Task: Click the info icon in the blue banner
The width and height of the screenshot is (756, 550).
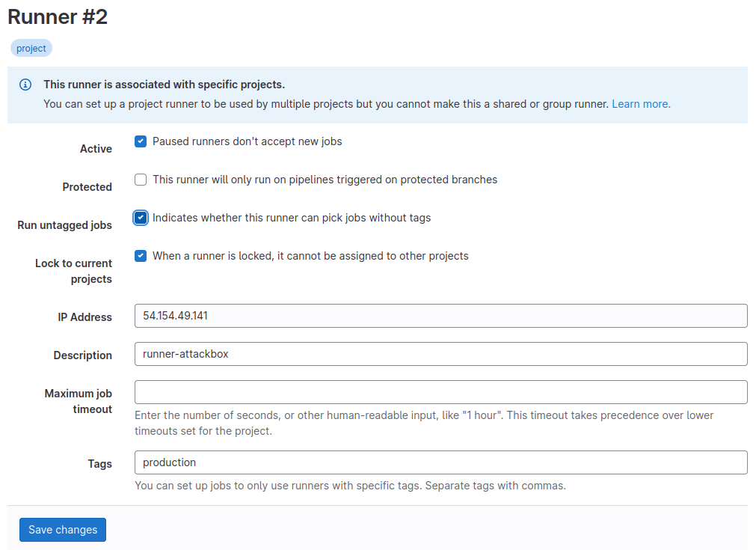Action: pos(25,85)
